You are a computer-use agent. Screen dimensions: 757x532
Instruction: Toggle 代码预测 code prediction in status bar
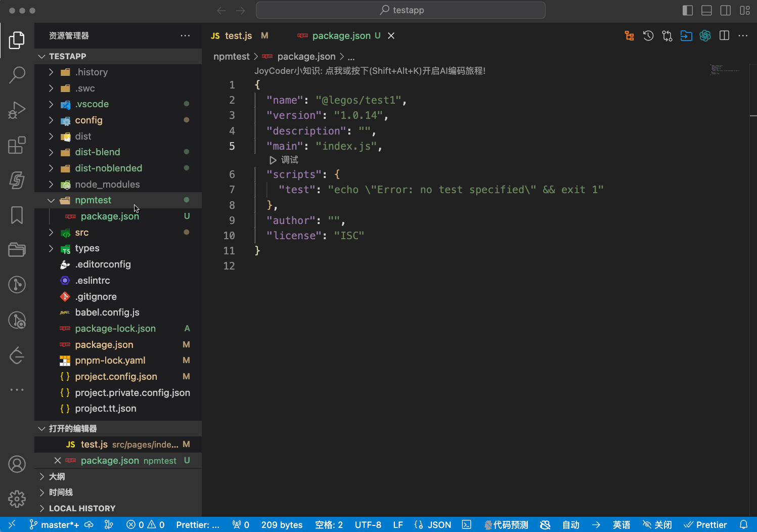(x=506, y=525)
